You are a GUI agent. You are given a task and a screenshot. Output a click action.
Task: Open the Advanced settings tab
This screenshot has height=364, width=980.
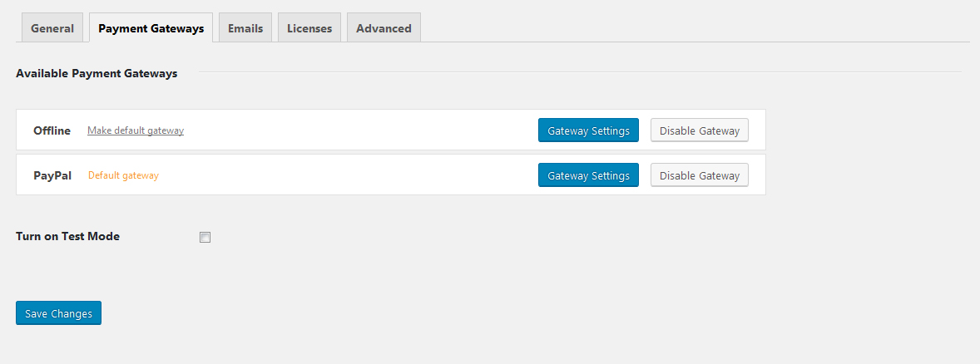click(x=384, y=28)
